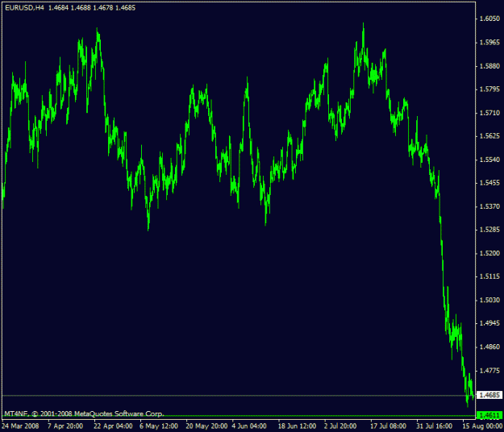Click the 20 May 20:00 time label

tap(206, 426)
